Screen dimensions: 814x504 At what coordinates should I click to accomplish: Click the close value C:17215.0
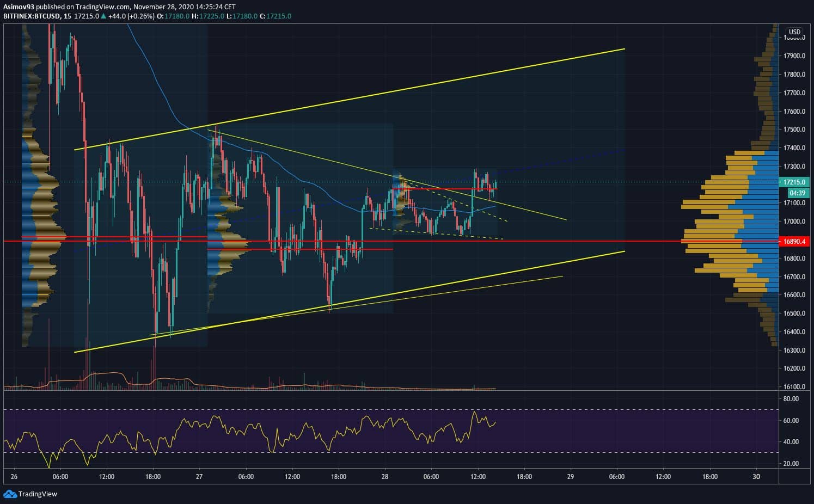275,16
